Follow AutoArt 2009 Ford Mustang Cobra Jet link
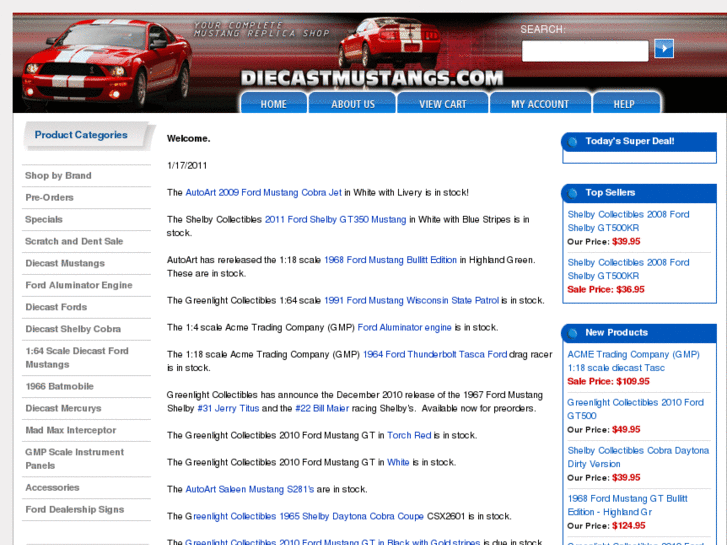Viewport: 727px width, 545px height. point(263,192)
